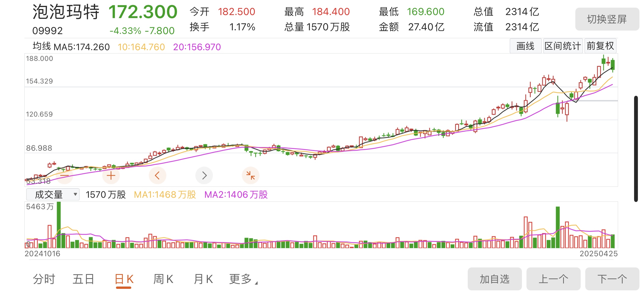Open 区间统计 range statistics
644x298 pixels.
(563, 46)
